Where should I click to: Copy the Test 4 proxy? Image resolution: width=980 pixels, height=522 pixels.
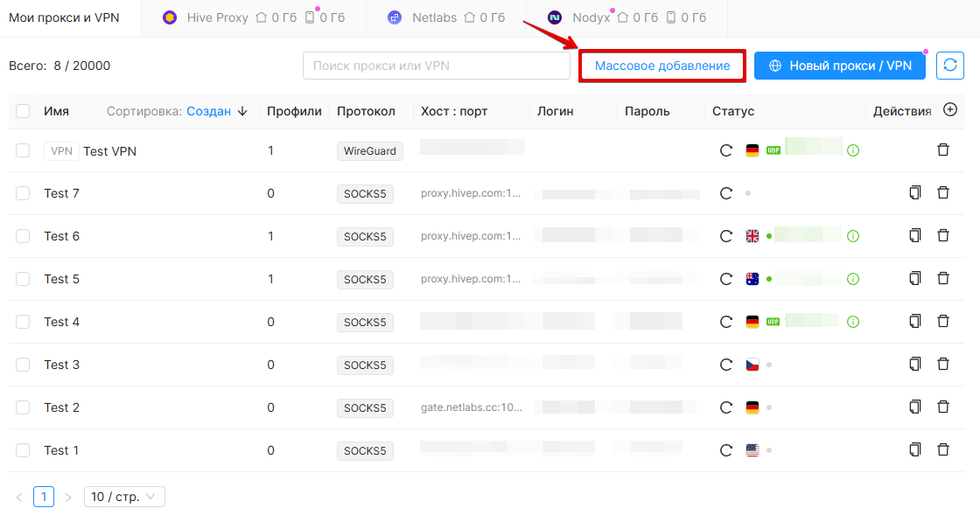pyautogui.click(x=915, y=321)
